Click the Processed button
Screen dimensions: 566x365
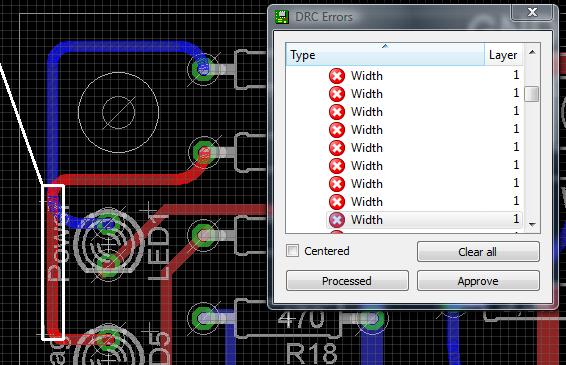tap(347, 281)
